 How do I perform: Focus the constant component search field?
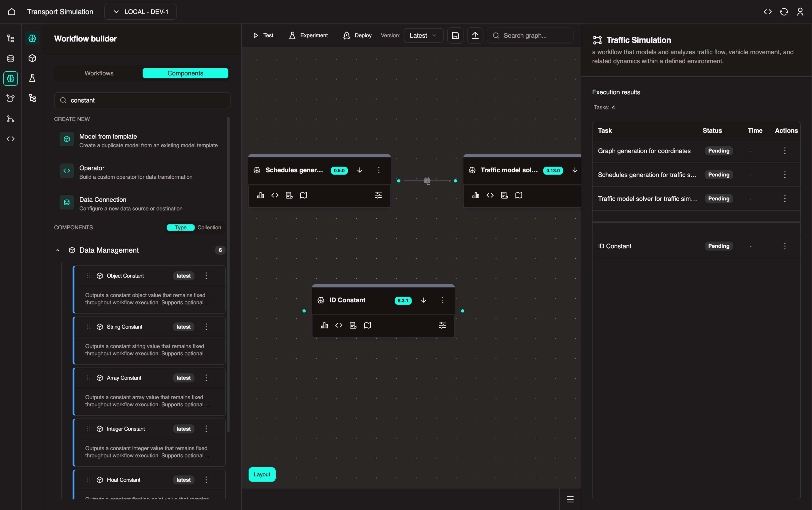tap(142, 100)
